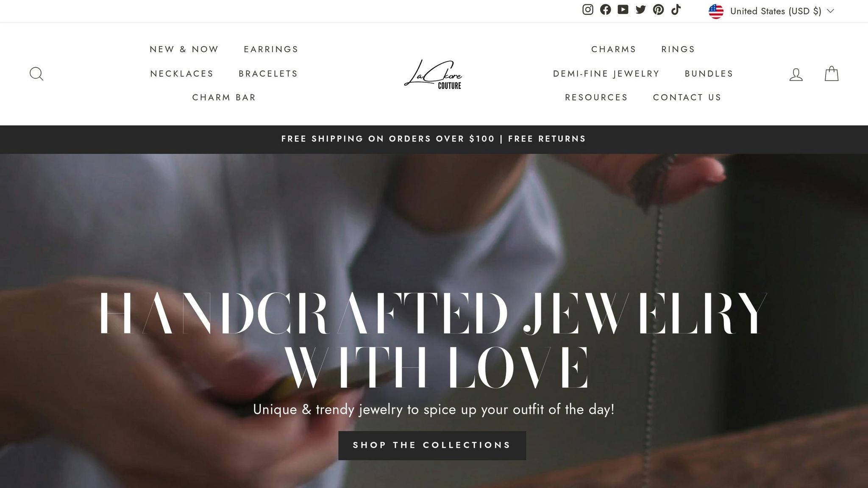View the shopping bag cart
868x488 pixels.
coord(832,74)
